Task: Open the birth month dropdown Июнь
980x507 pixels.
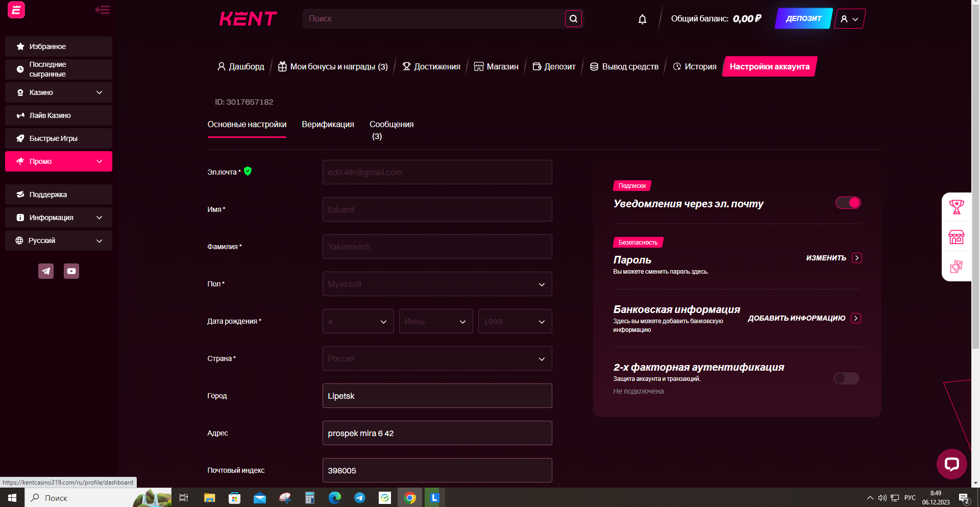Action: point(435,322)
